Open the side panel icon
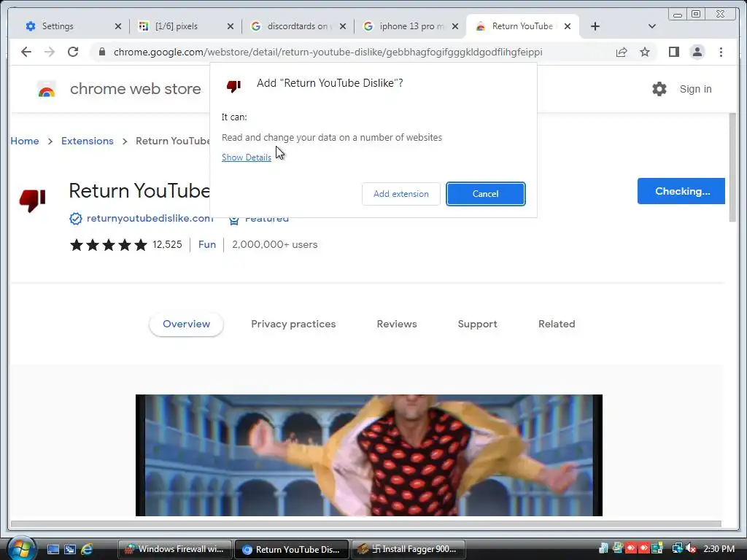 (673, 52)
